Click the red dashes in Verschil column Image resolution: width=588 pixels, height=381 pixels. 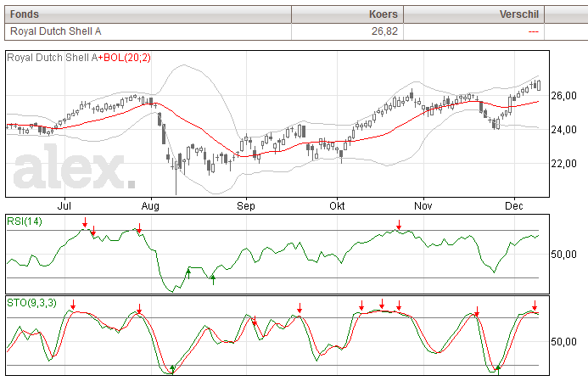click(533, 32)
